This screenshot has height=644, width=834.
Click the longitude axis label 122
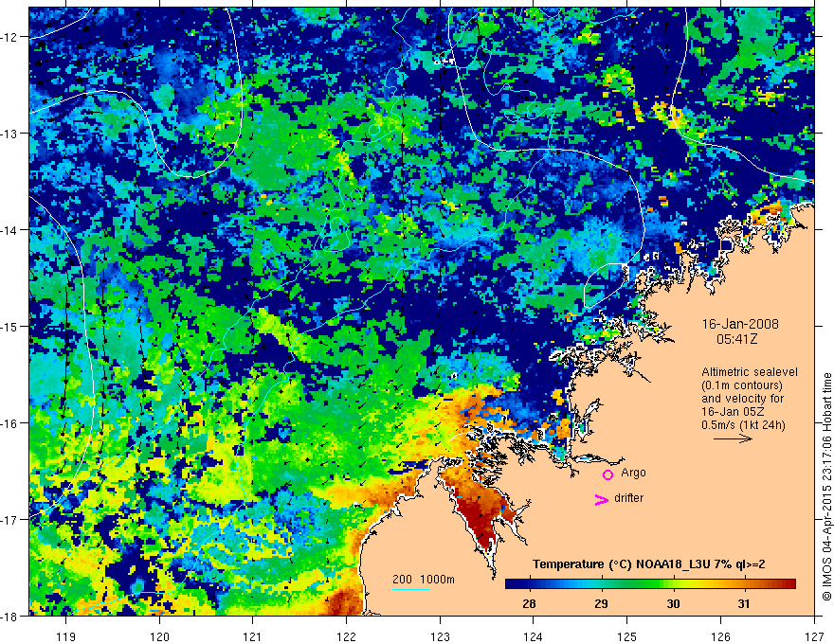click(x=346, y=636)
